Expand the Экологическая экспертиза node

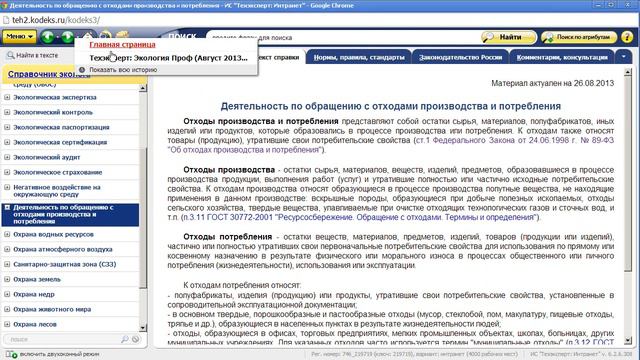coord(7,97)
